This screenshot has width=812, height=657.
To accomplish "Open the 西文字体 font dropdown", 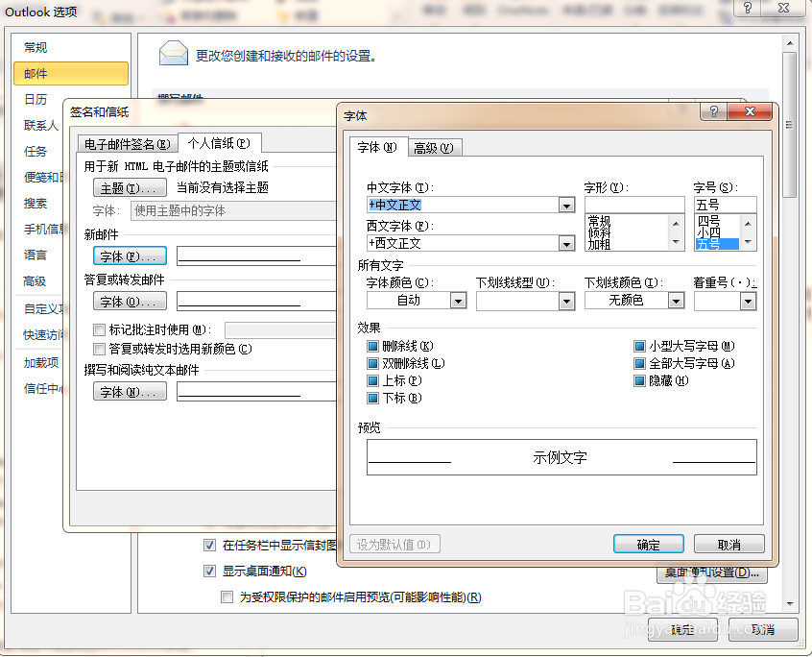I will (x=566, y=243).
